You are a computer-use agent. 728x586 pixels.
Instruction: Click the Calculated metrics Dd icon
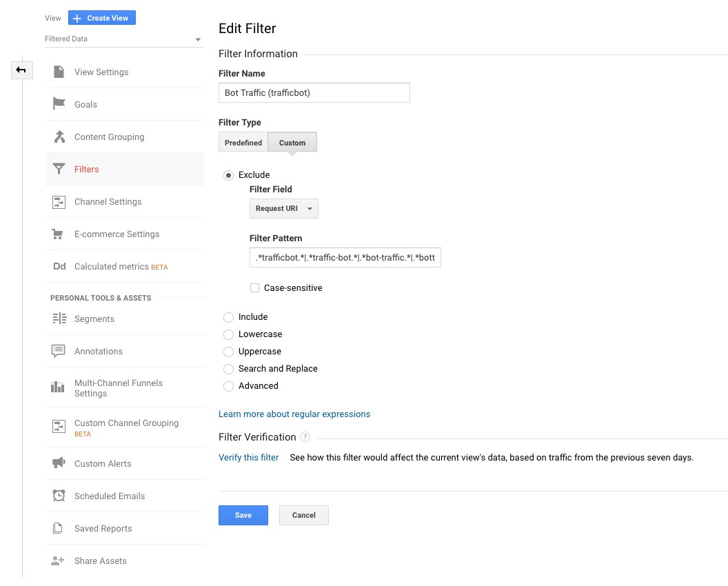[x=59, y=266]
